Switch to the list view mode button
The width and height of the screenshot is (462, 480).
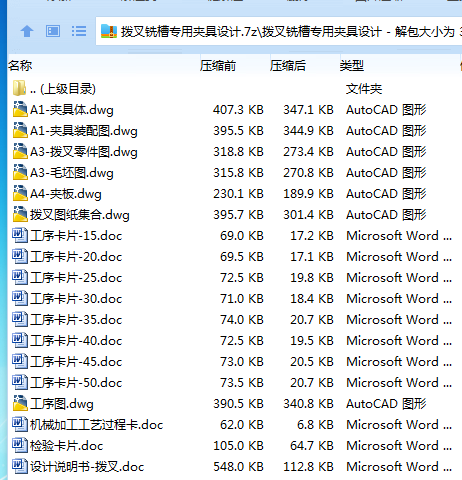(x=79, y=32)
